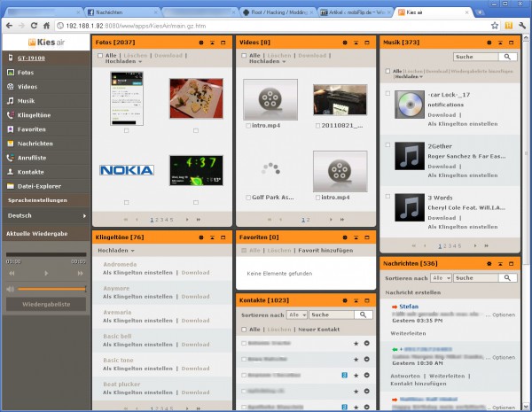Click the Anrufliste phone icon
The width and height of the screenshot is (532, 412).
11,158
